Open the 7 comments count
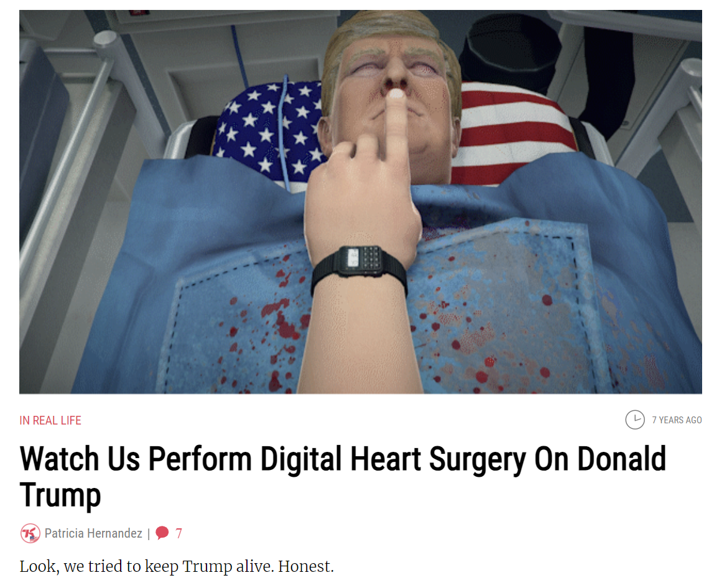This screenshot has height=588, width=704. [x=178, y=533]
